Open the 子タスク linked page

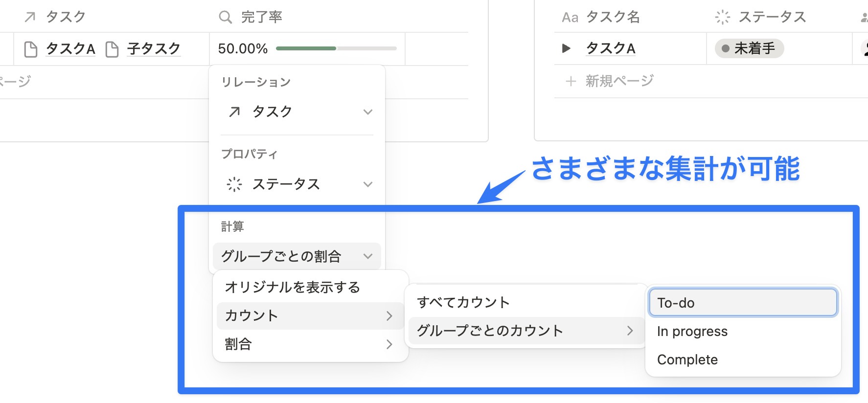(x=154, y=49)
